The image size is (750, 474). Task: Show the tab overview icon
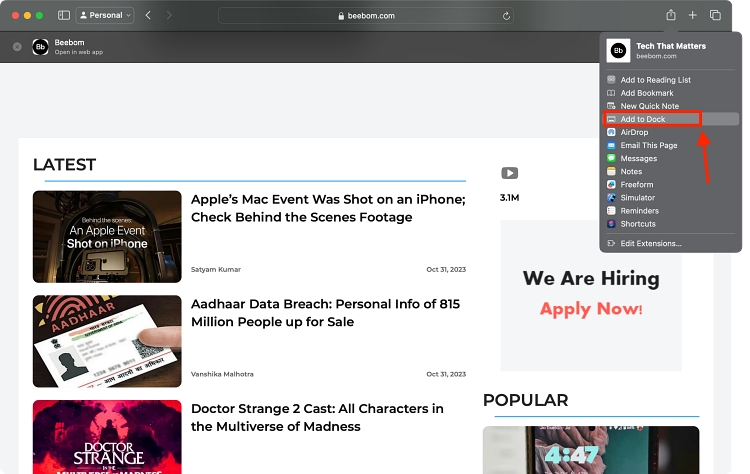[x=715, y=15]
